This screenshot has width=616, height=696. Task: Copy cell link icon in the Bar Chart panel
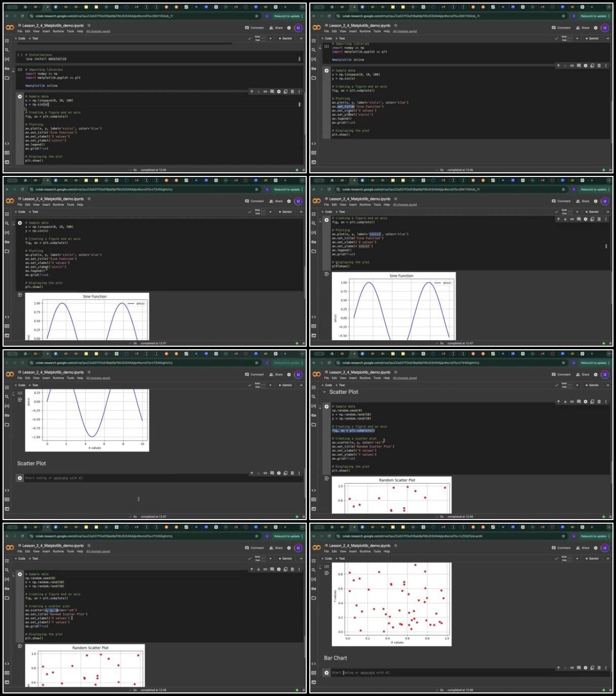[x=572, y=668]
